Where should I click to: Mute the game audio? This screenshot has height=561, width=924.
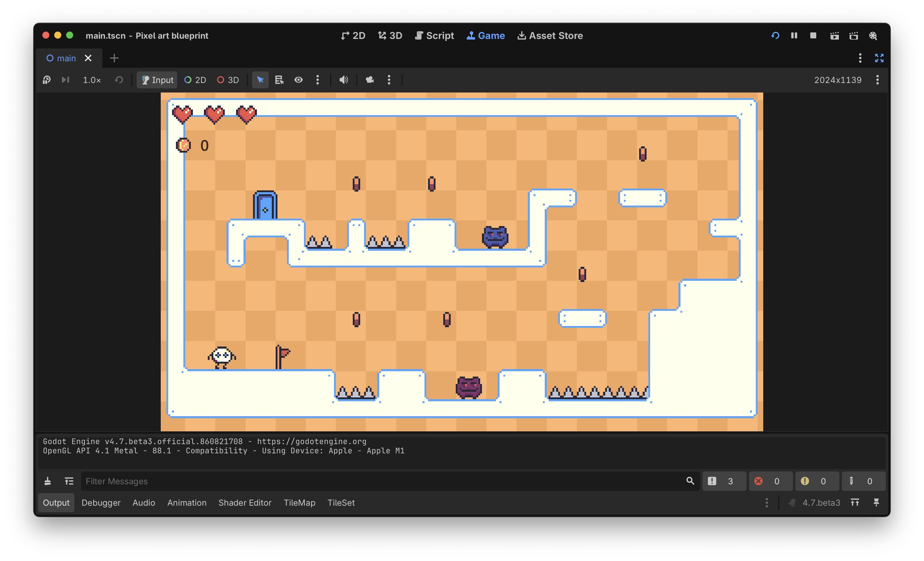(344, 80)
